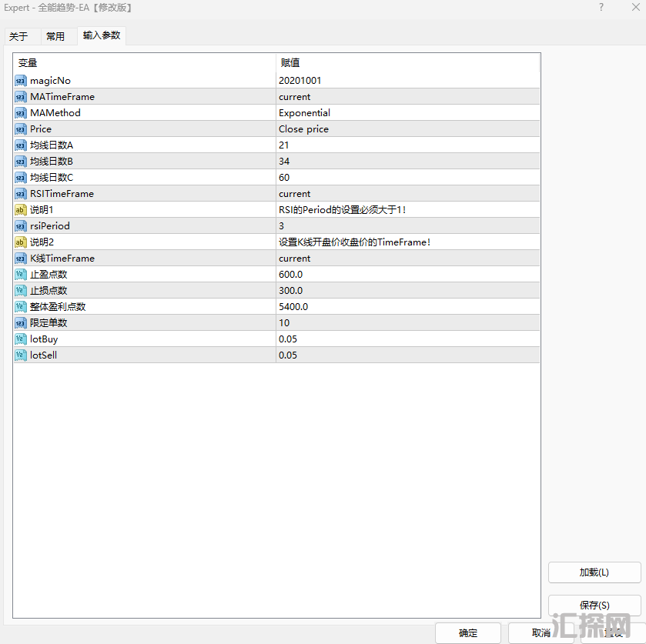Click the icon next to MAMethod
This screenshot has height=644, width=646.
pos(21,113)
